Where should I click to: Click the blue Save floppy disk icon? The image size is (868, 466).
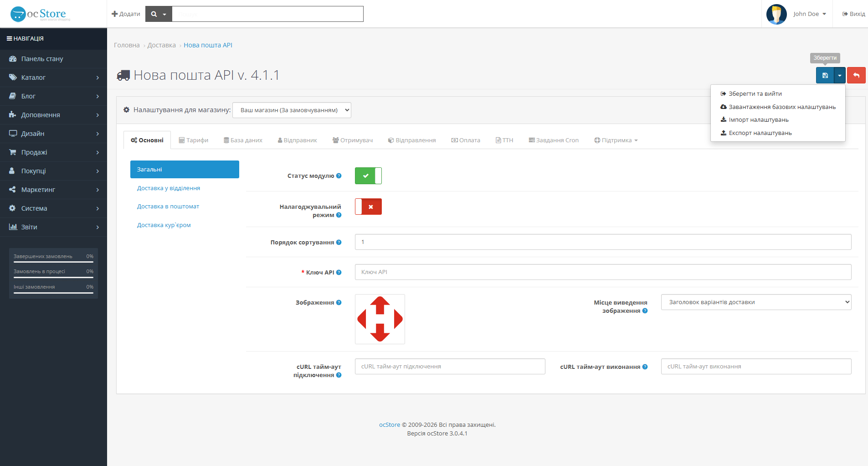click(825, 75)
